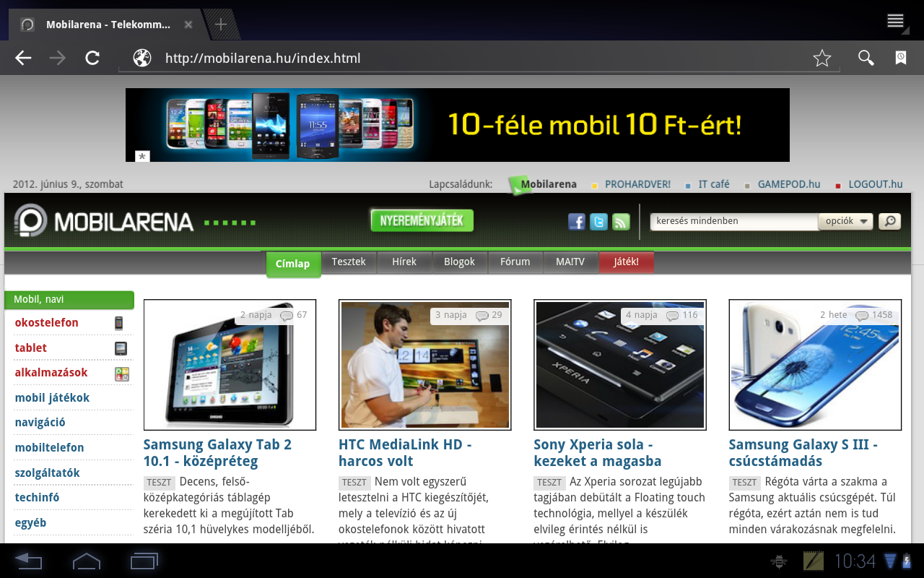The height and width of the screenshot is (578, 924).
Task: Open the opciók search dropdown
Action: pyautogui.click(x=845, y=222)
